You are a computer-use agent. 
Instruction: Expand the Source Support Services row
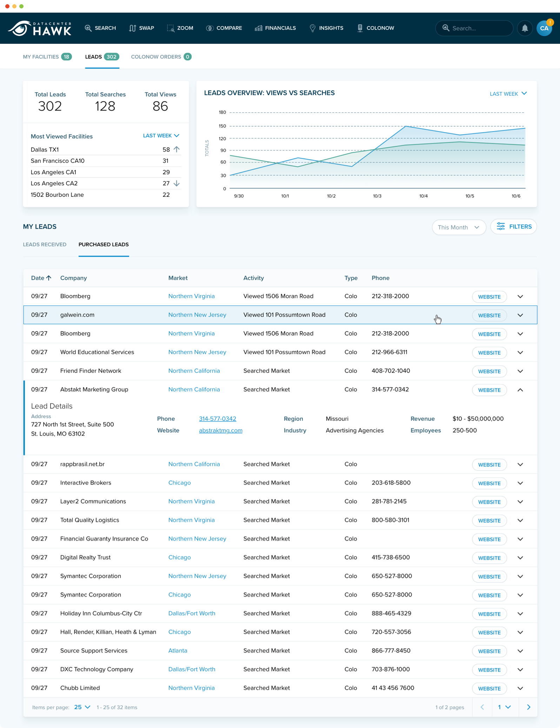(520, 651)
